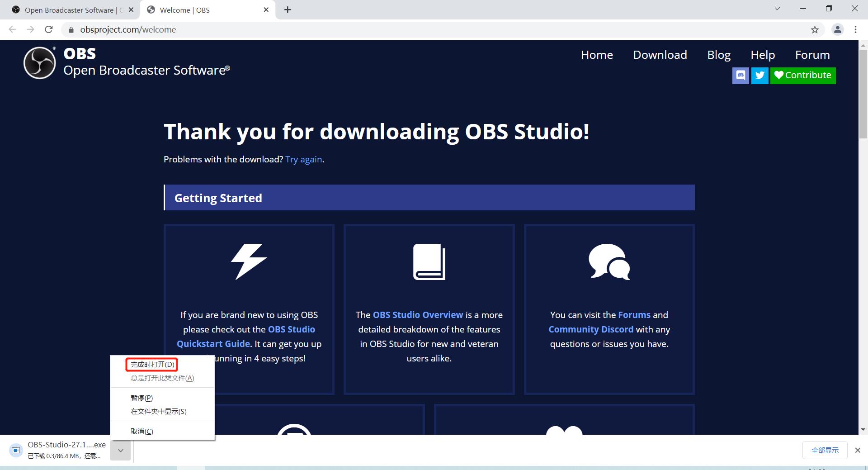868x470 pixels.
Task: Open the Chrome three-dot menu
Action: pos(855,30)
